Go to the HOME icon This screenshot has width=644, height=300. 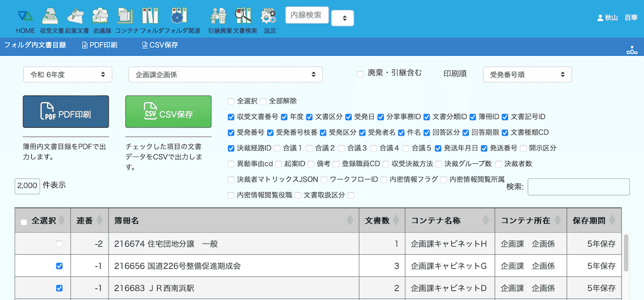(x=25, y=17)
